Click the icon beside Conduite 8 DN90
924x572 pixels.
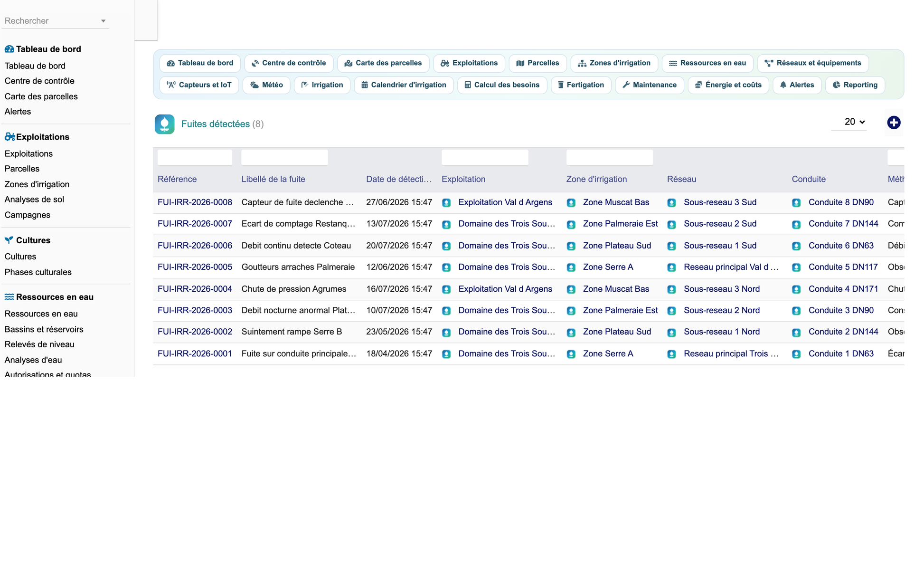tap(796, 203)
